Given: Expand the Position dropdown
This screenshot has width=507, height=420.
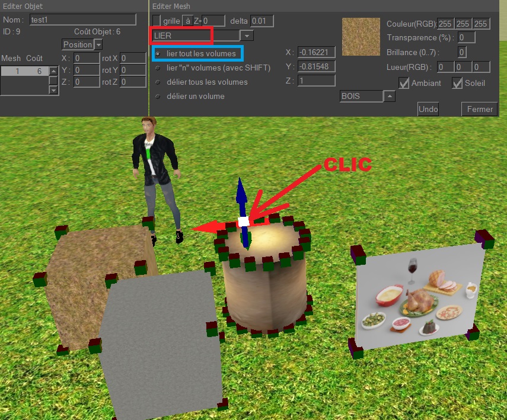Looking at the screenshot, I should [98, 44].
